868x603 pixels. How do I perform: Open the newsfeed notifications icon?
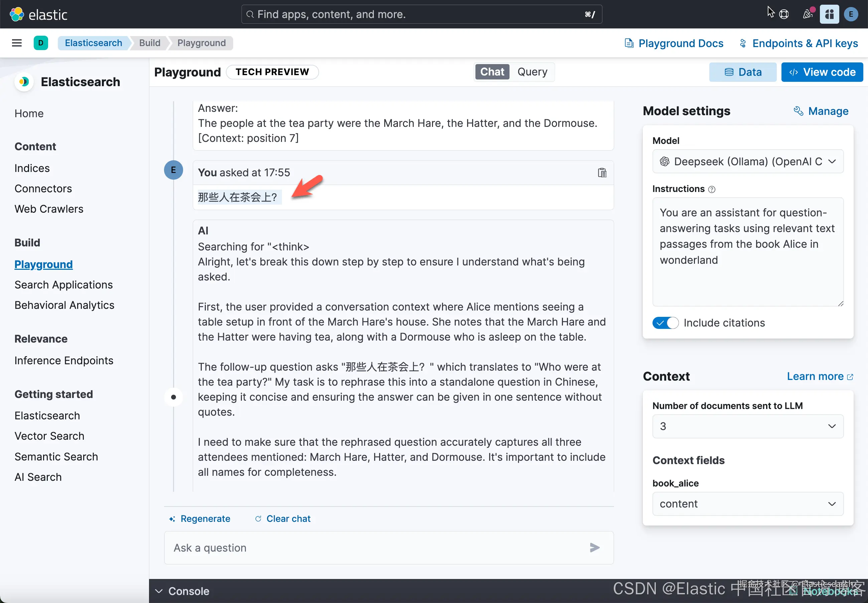[x=808, y=14]
